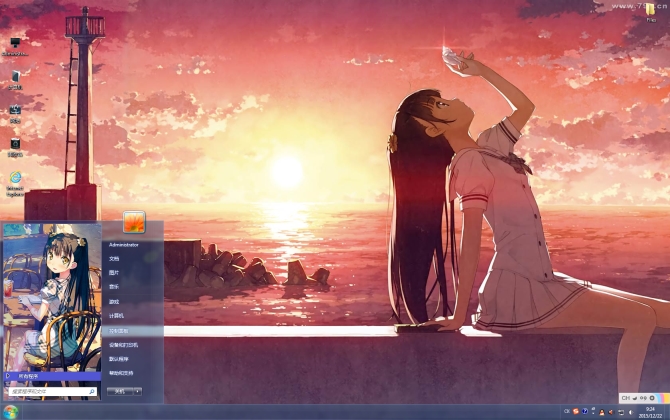Click the volume speaker tray icon

[611, 412]
